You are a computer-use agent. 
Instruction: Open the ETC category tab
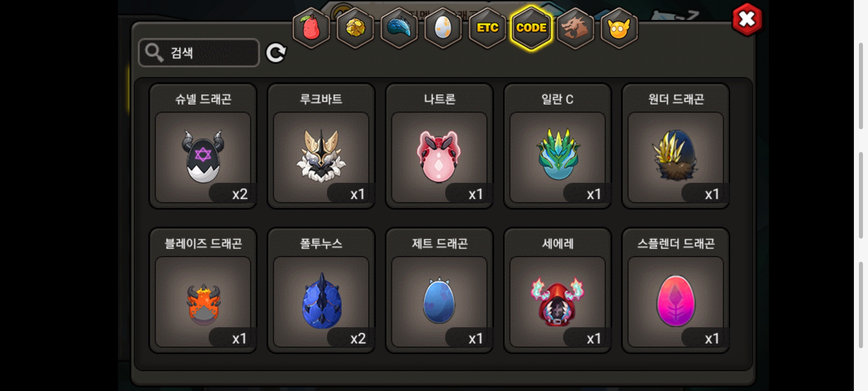click(x=487, y=28)
